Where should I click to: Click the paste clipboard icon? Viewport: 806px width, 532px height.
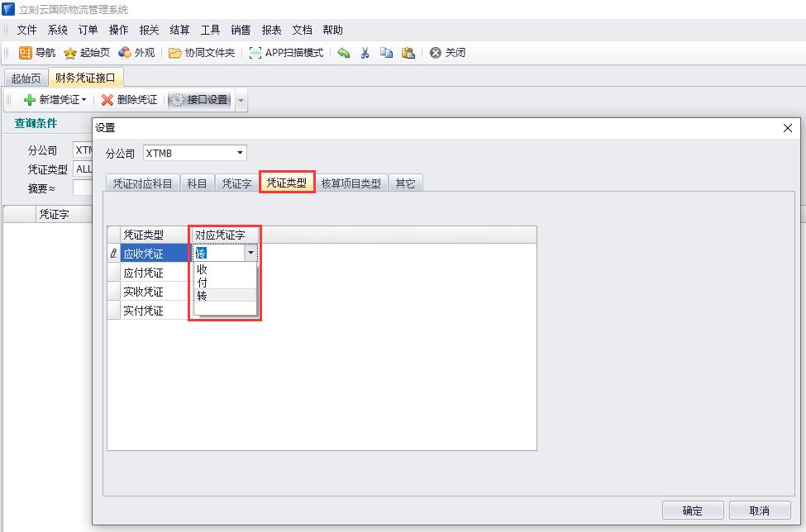pyautogui.click(x=408, y=53)
